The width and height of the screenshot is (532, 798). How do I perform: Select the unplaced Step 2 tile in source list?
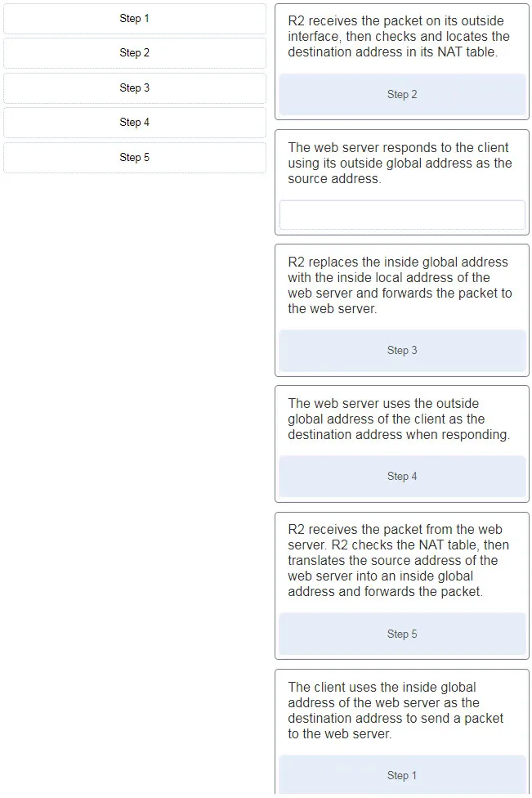[134, 53]
